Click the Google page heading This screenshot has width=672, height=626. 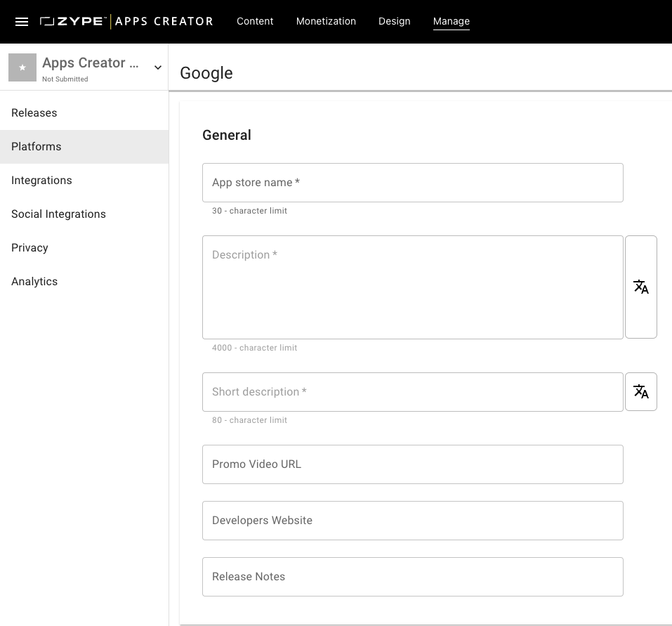coord(206,73)
